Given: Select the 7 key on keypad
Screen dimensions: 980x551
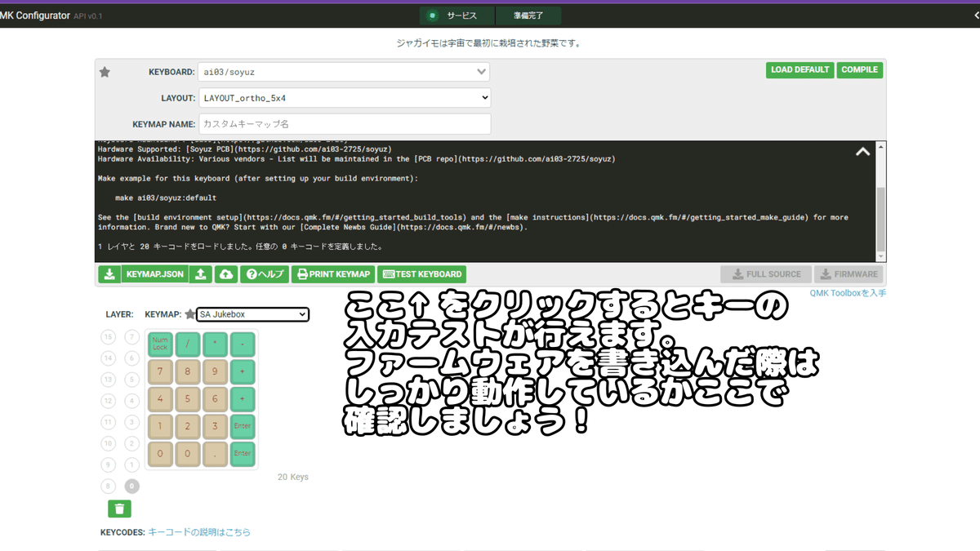Looking at the screenshot, I should coord(160,372).
